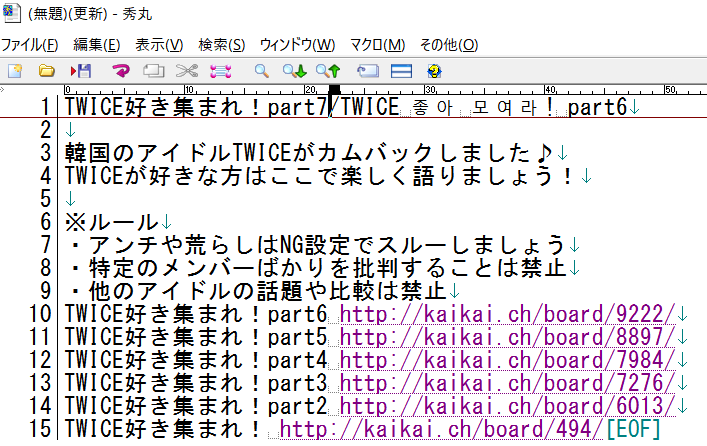Viewport: 707px width, 446px height.
Task: Click the New file icon
Action: (15, 71)
